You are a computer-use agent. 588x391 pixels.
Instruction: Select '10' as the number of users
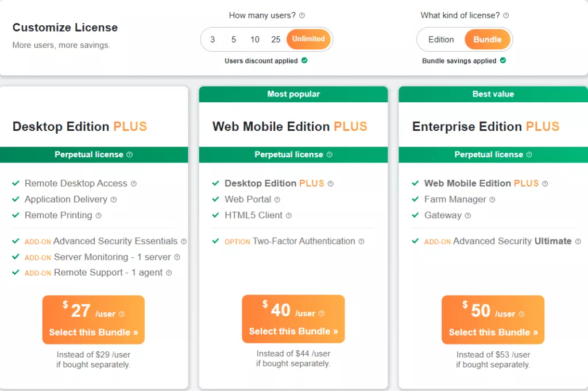pos(254,39)
